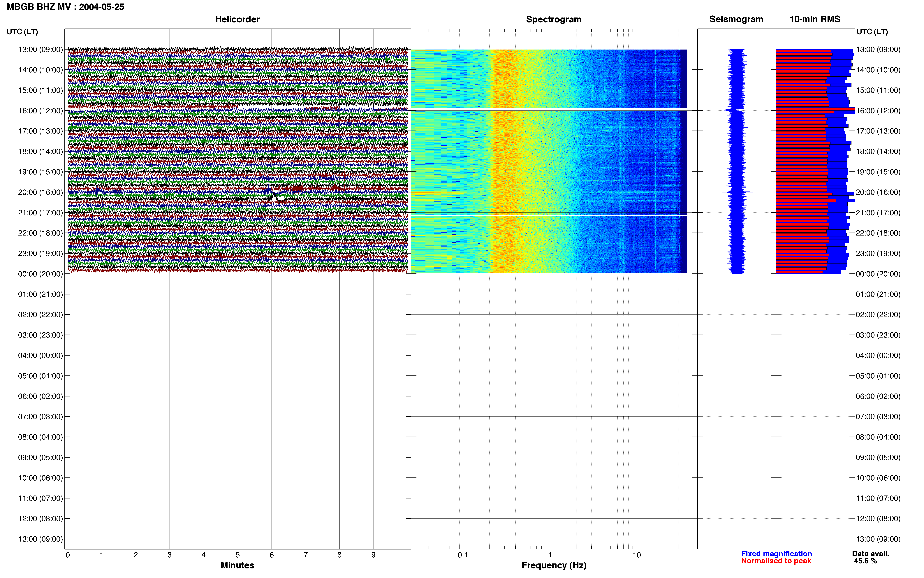Click the '1' frequency tick label
The width and height of the screenshot is (924, 578).
(x=550, y=555)
